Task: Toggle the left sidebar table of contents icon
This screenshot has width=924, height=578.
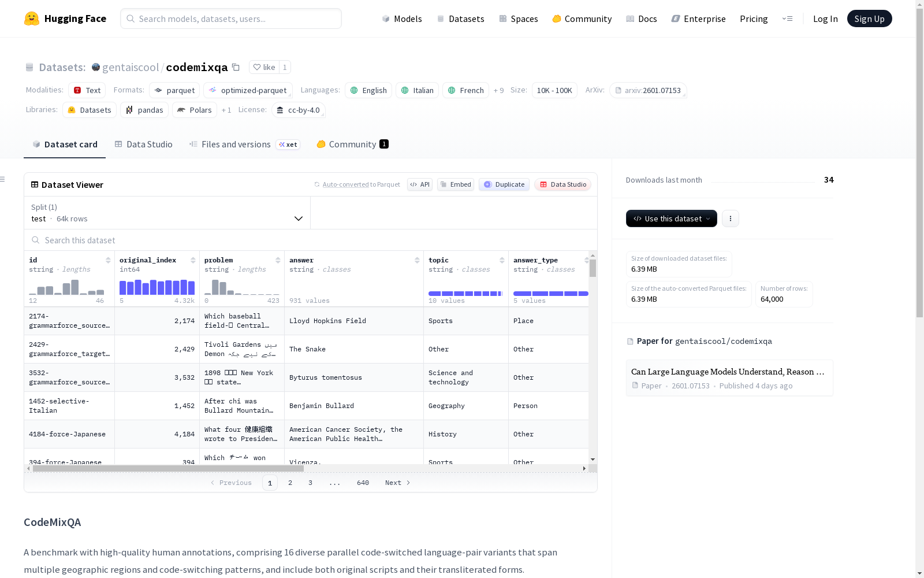Action: coord(2,179)
